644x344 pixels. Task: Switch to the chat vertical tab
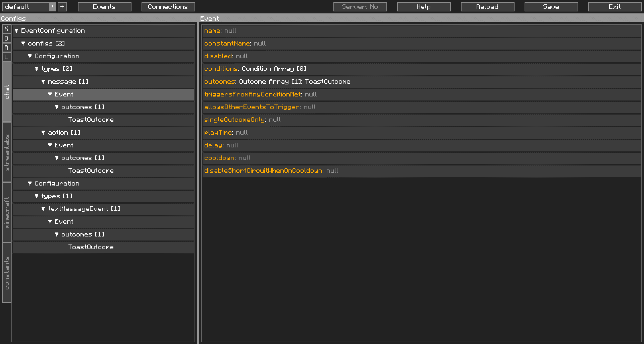7,92
